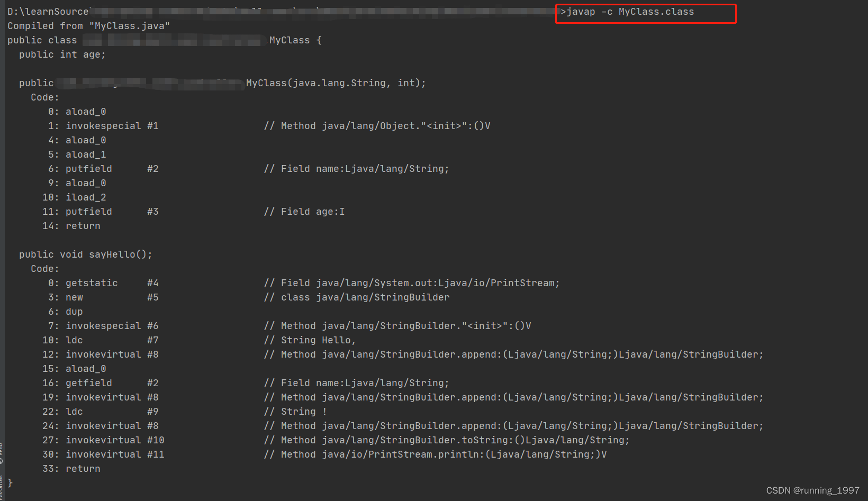Select the '16: getfield #2' instruction
This screenshot has height=501, width=868.
coord(101,383)
